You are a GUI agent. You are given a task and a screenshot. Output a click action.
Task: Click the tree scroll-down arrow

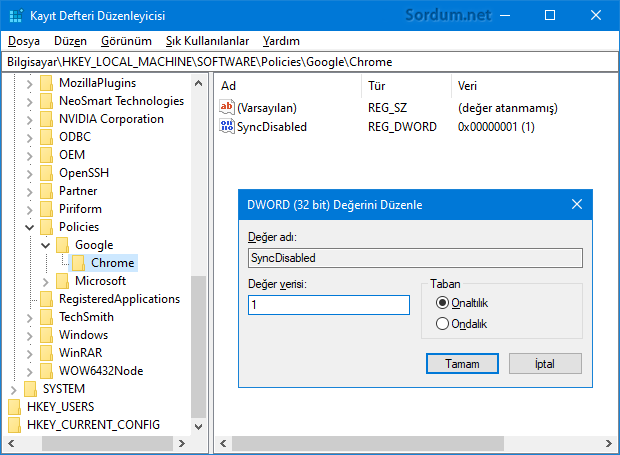pos(198,427)
